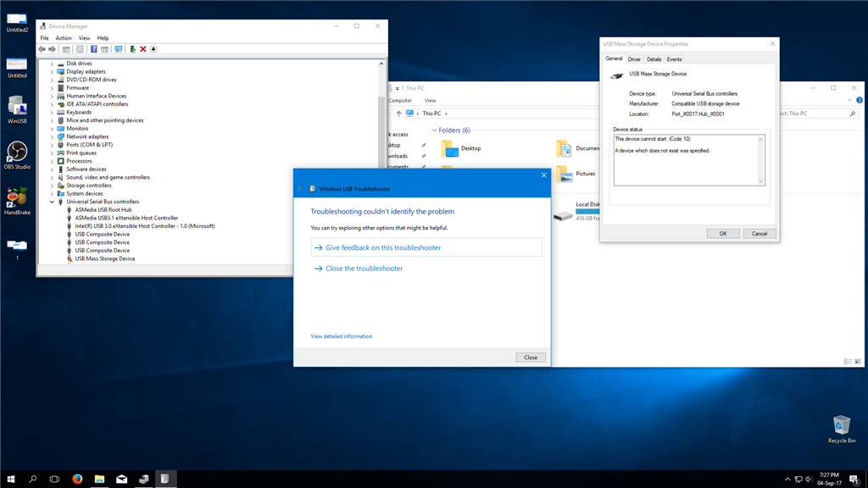The image size is (868, 488).
Task: Expand Sound, video and game controllers
Action: click(52, 178)
